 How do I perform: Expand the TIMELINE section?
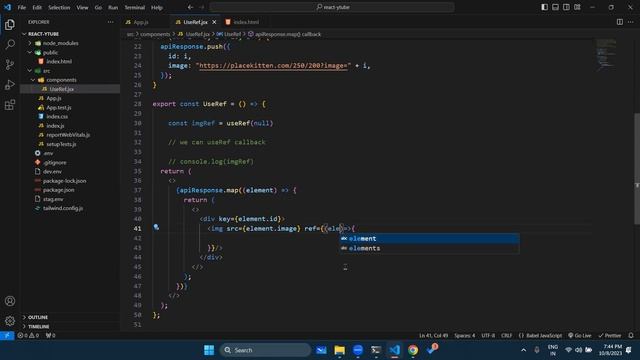point(38,327)
